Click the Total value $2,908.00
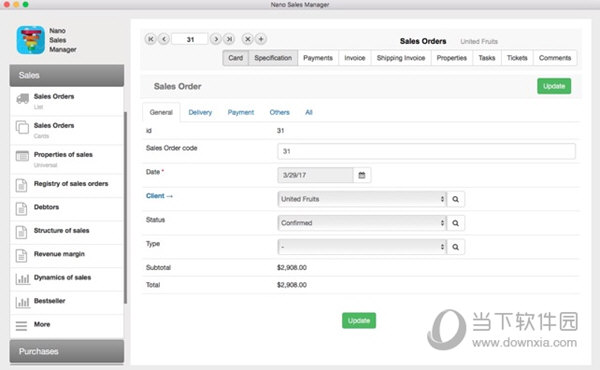 tap(292, 285)
